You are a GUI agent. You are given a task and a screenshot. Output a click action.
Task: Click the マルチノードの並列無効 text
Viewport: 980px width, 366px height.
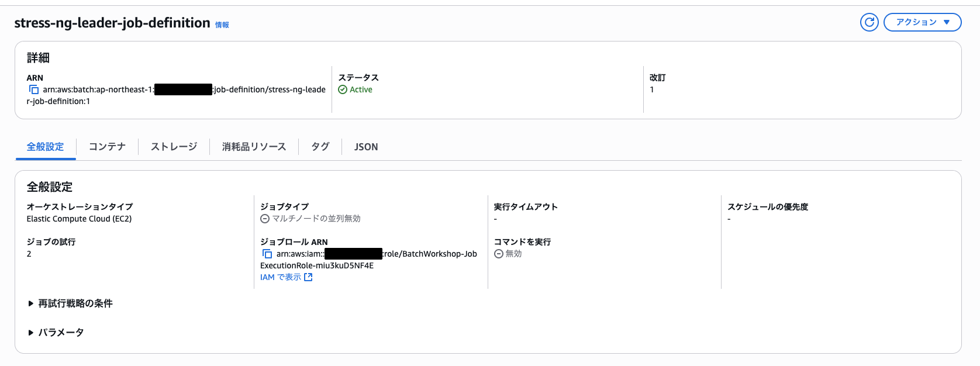coord(316,219)
